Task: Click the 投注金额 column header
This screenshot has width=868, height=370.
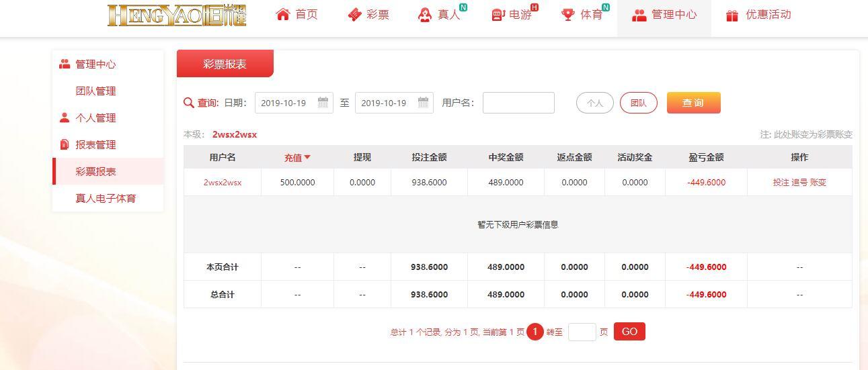Action: (430, 157)
